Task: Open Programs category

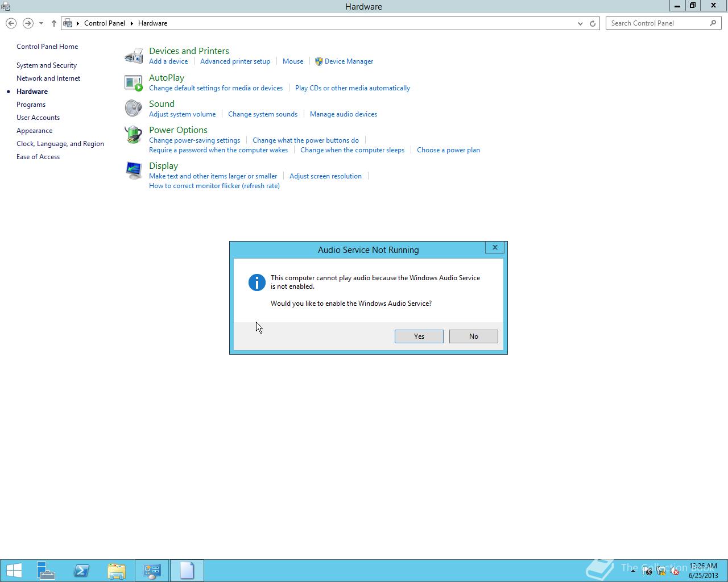Action: pos(31,105)
